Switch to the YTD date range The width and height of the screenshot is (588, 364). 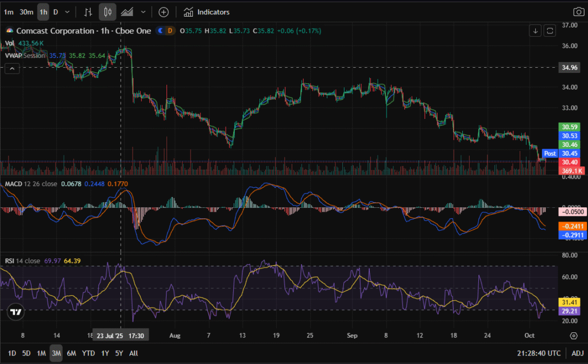[x=88, y=353]
